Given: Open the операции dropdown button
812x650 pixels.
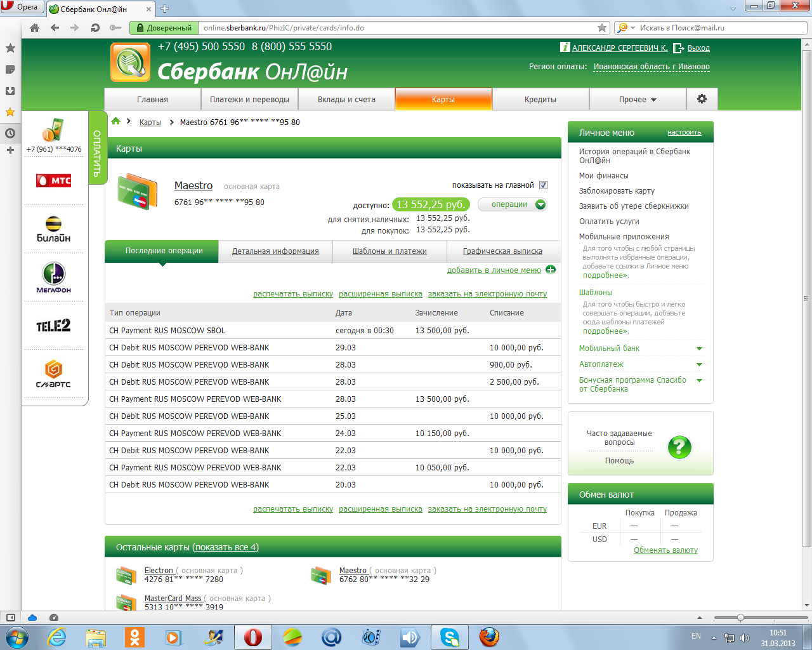Looking at the screenshot, I should (512, 204).
